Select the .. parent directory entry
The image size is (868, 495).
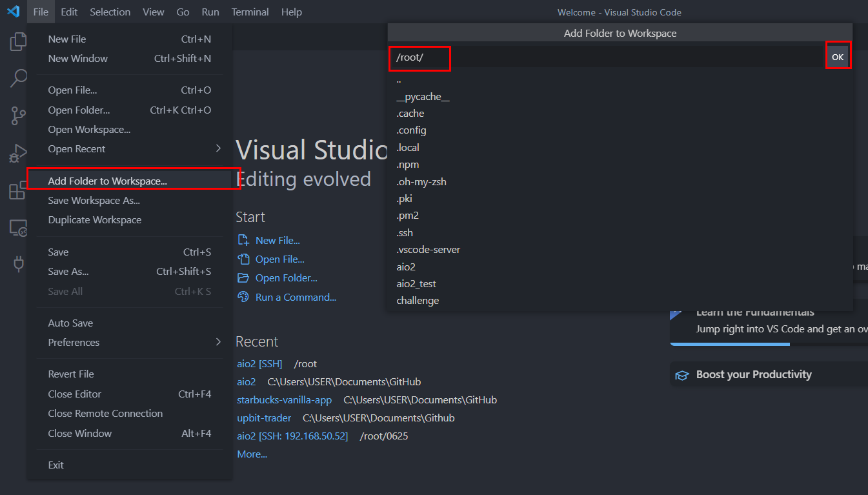pos(620,79)
